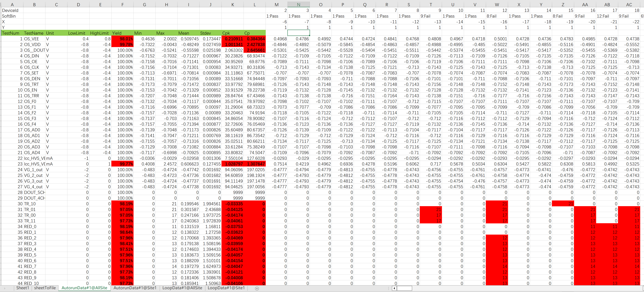Select the OS_TRT test name cell
Image resolution: width=644 pixels, height=292 pixels.
coord(34,84)
